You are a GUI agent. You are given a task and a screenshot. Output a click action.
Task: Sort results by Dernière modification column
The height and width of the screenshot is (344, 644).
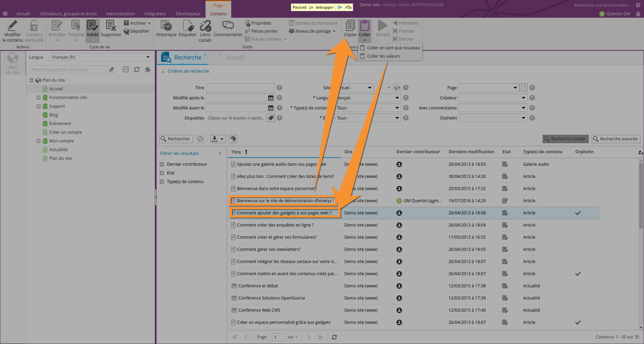tap(471, 152)
